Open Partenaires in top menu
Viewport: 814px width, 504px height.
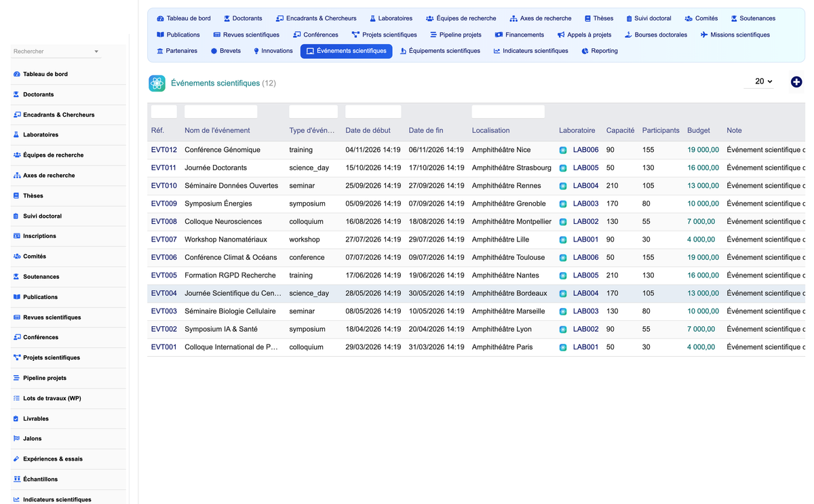(x=176, y=51)
